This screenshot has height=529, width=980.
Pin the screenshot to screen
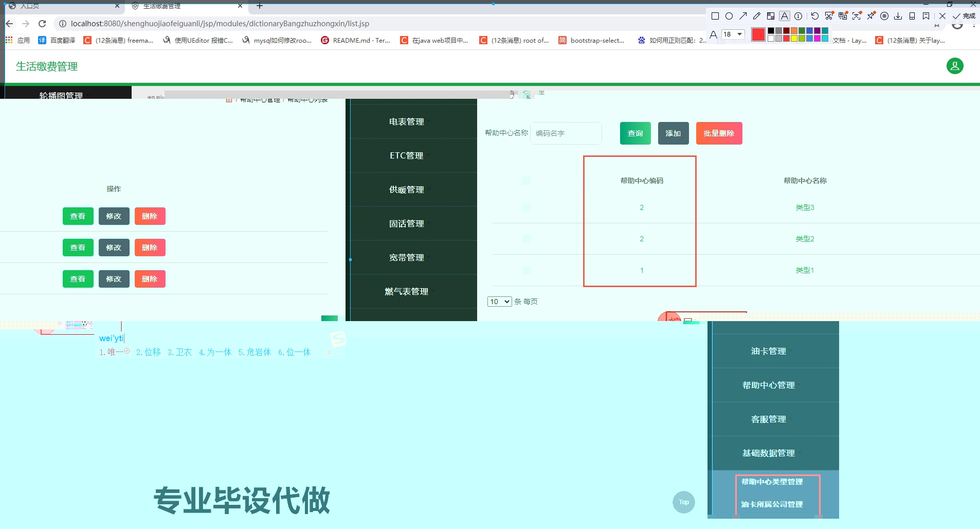pyautogui.click(x=872, y=16)
